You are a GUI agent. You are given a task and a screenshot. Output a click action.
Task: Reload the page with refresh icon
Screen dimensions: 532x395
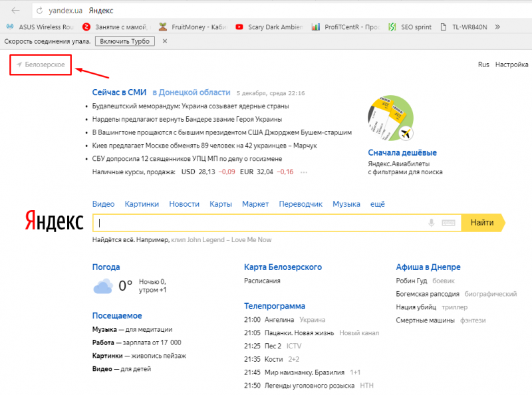[40, 11]
